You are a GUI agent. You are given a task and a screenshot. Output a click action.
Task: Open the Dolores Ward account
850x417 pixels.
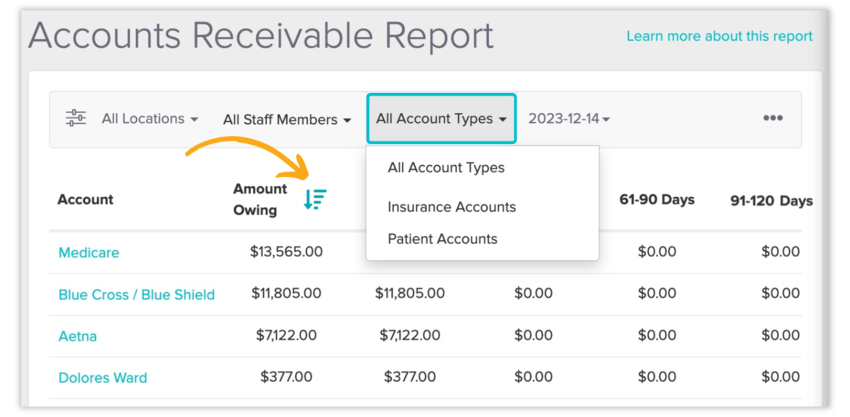pos(103,378)
